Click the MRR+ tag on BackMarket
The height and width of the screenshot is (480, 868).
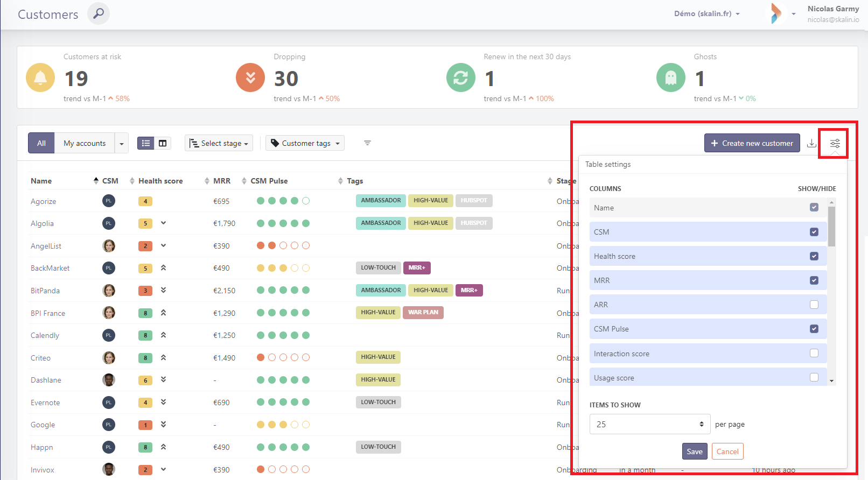[x=417, y=267]
